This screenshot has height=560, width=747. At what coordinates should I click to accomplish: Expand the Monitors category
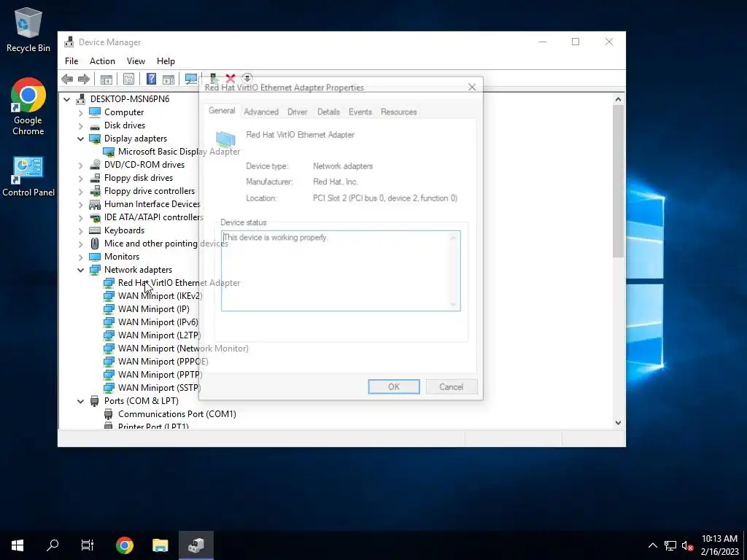(x=80, y=257)
